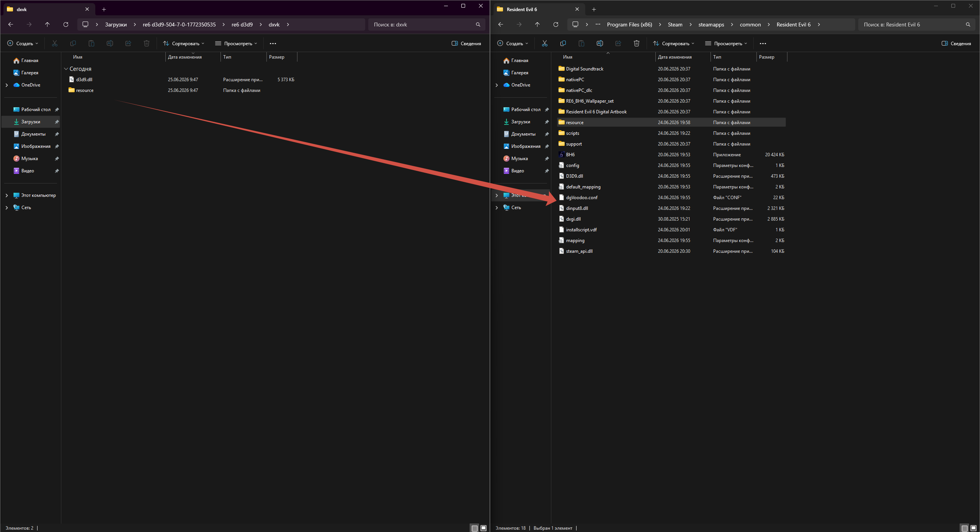Sort by Дата изменения column in Resident Evil 6 window
Image resolution: width=980 pixels, height=532 pixels.
pos(683,57)
